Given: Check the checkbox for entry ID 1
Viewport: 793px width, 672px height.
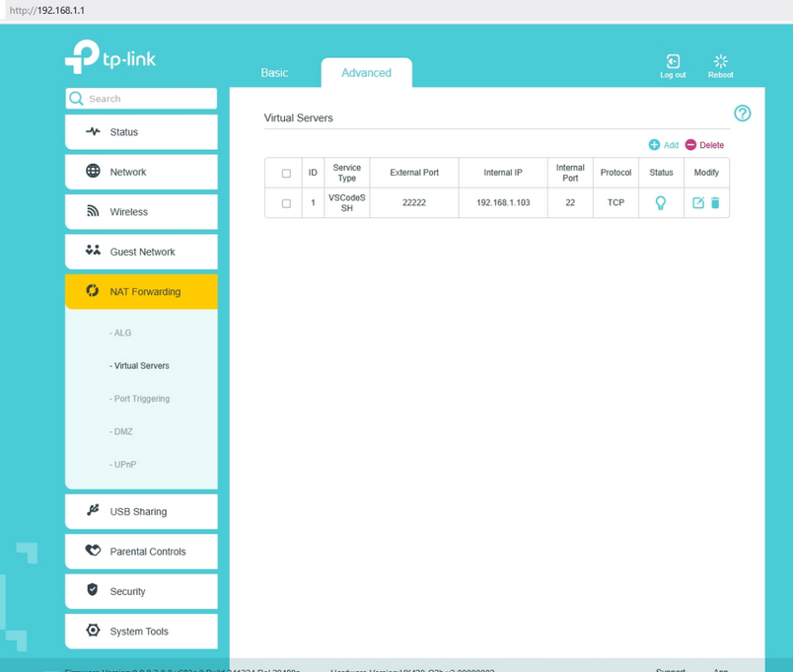Looking at the screenshot, I should click(286, 203).
